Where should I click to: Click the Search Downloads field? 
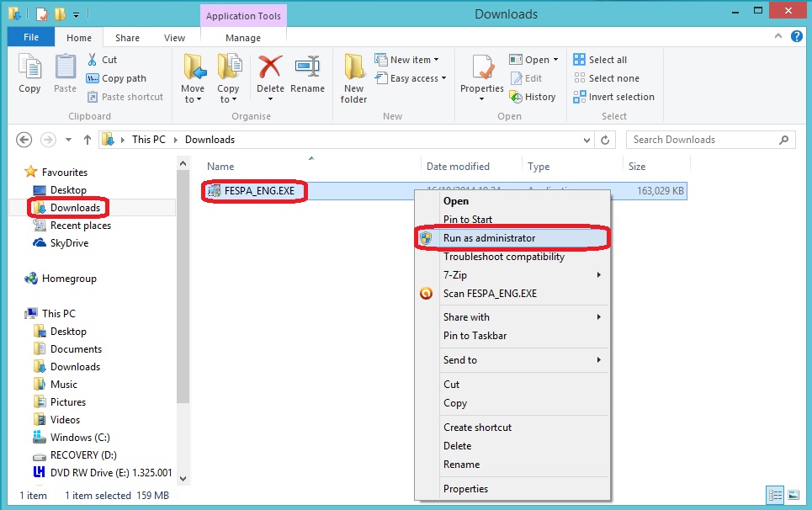click(710, 140)
